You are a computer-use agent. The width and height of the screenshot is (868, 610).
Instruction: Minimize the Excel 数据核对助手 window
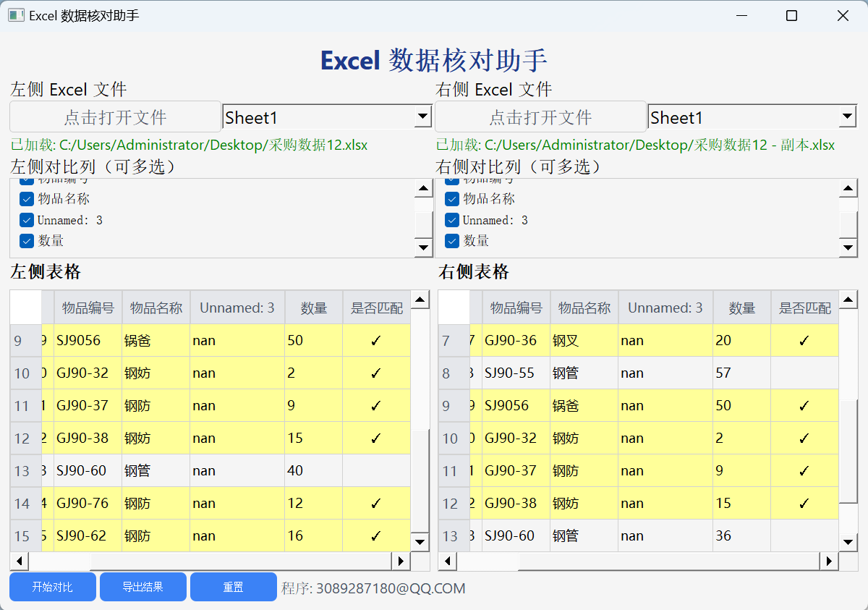[x=741, y=15]
